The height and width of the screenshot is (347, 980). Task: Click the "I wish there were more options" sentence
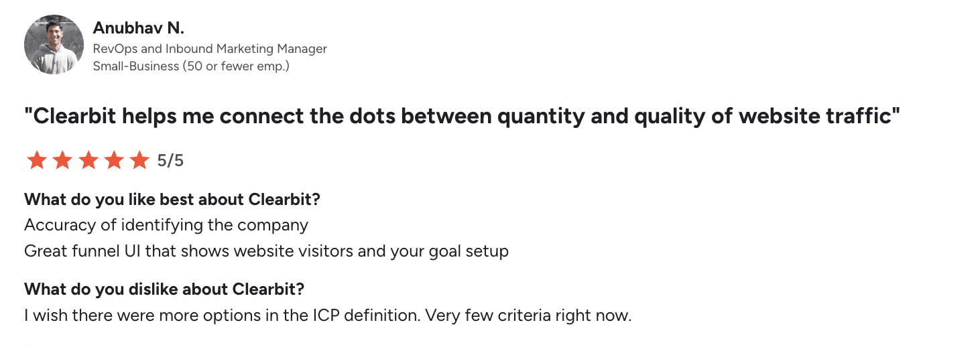tap(220, 315)
